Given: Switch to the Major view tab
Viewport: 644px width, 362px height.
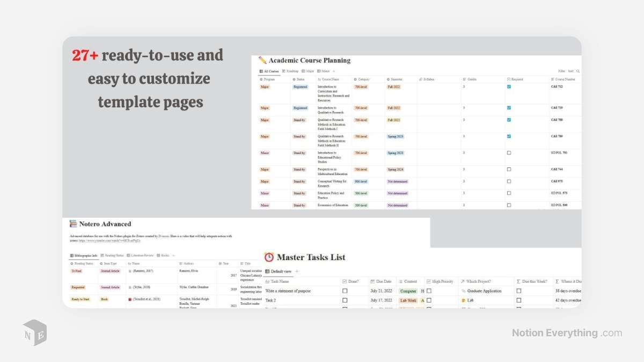Looking at the screenshot, I should pos(308,71).
